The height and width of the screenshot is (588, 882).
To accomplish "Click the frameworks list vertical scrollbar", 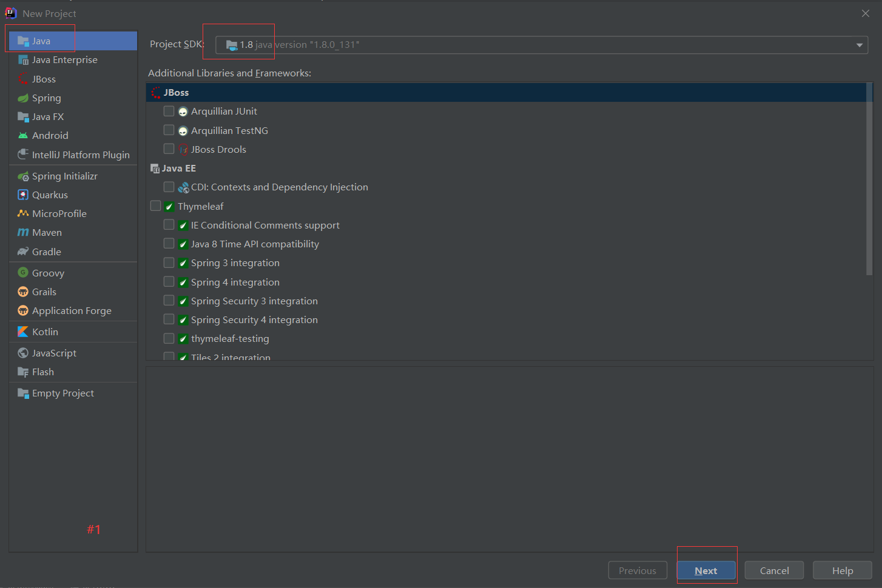I will pos(869,179).
